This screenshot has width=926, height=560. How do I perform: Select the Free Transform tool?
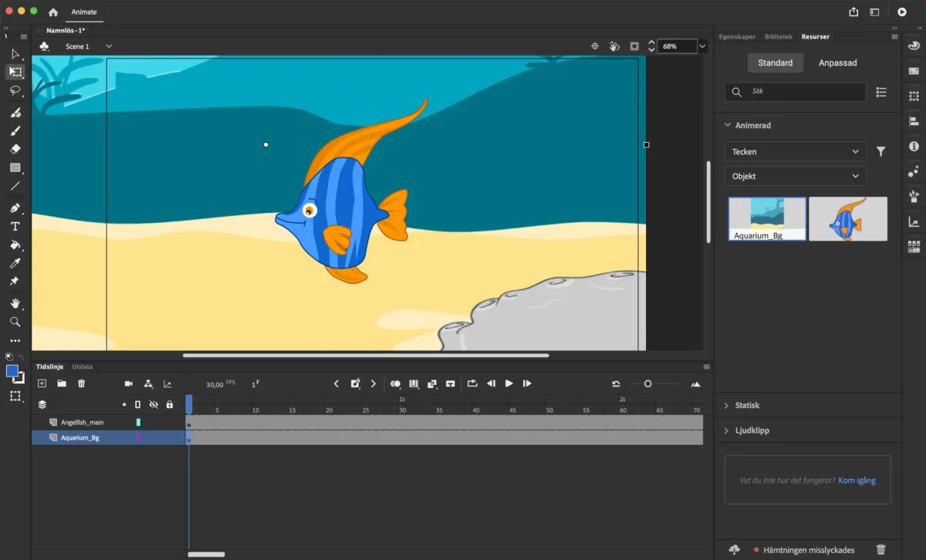(x=15, y=72)
